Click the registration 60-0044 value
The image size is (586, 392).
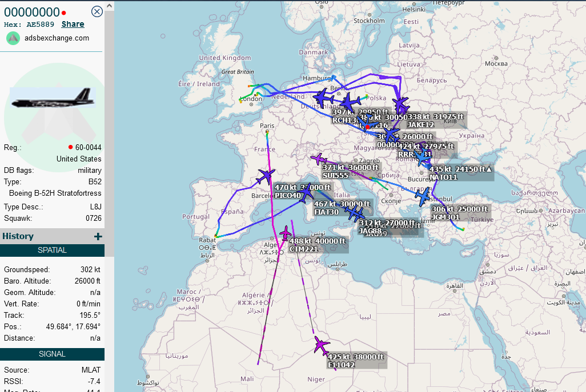click(88, 147)
